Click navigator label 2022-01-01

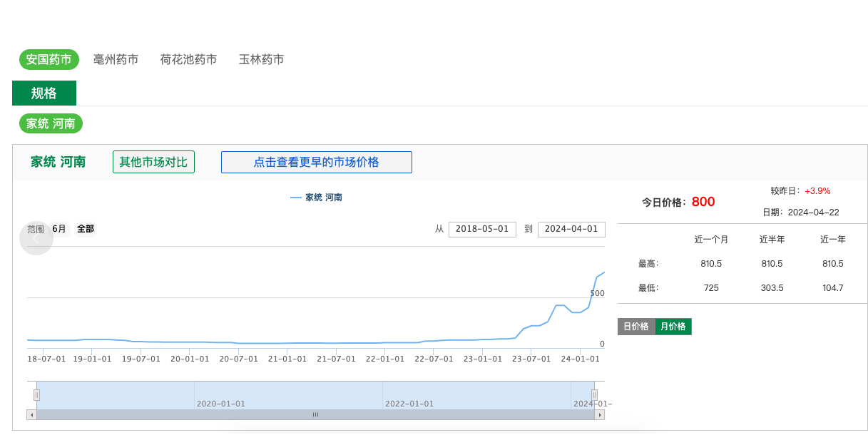click(409, 404)
